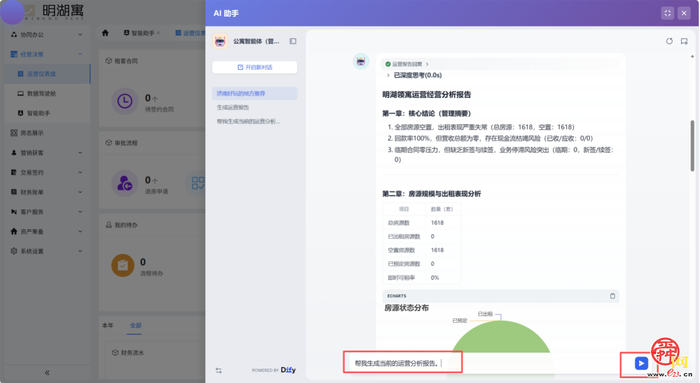
Task: Click the 即时可租率 table row
Action: (421, 278)
